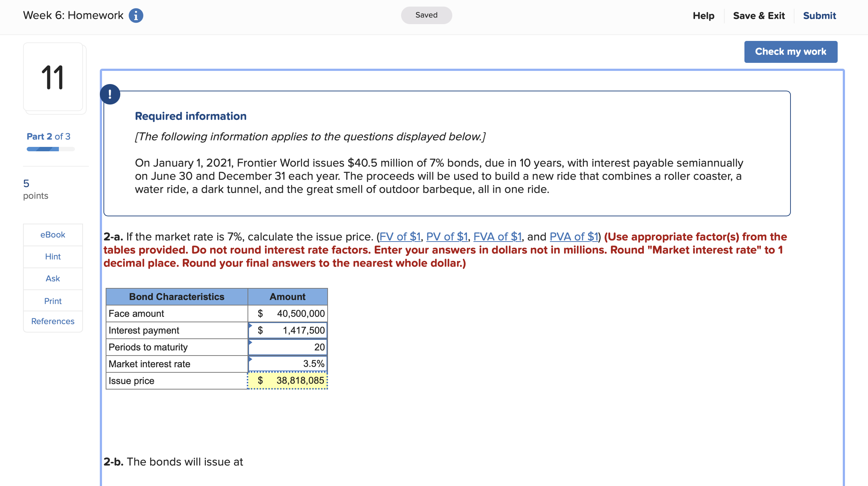868x486 pixels.
Task: Open the References panel
Action: [x=53, y=321]
